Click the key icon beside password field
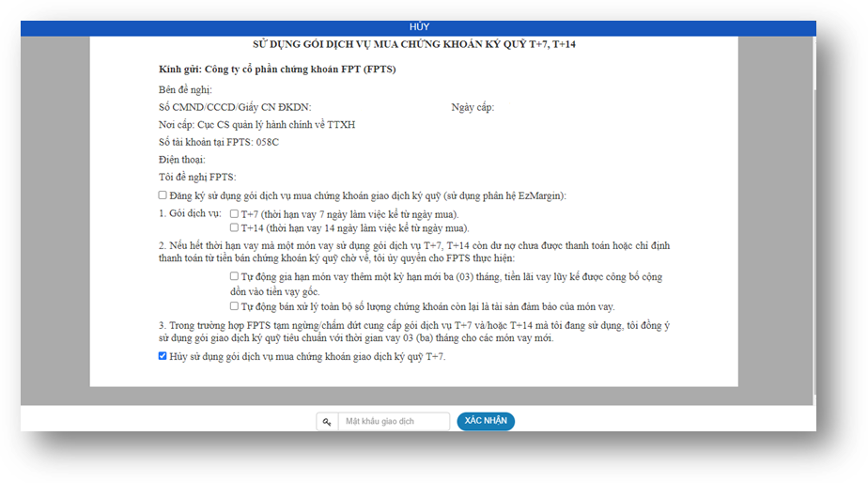The image size is (868, 483). coord(327,422)
